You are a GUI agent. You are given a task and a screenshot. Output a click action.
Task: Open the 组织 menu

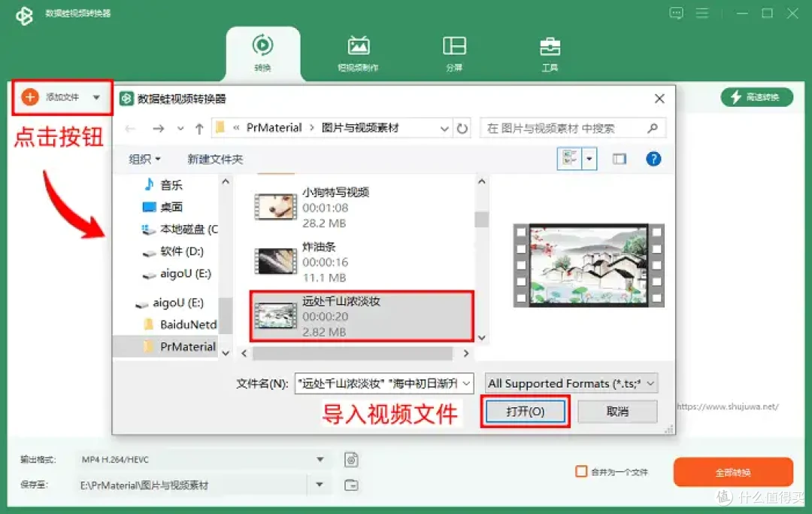144,159
